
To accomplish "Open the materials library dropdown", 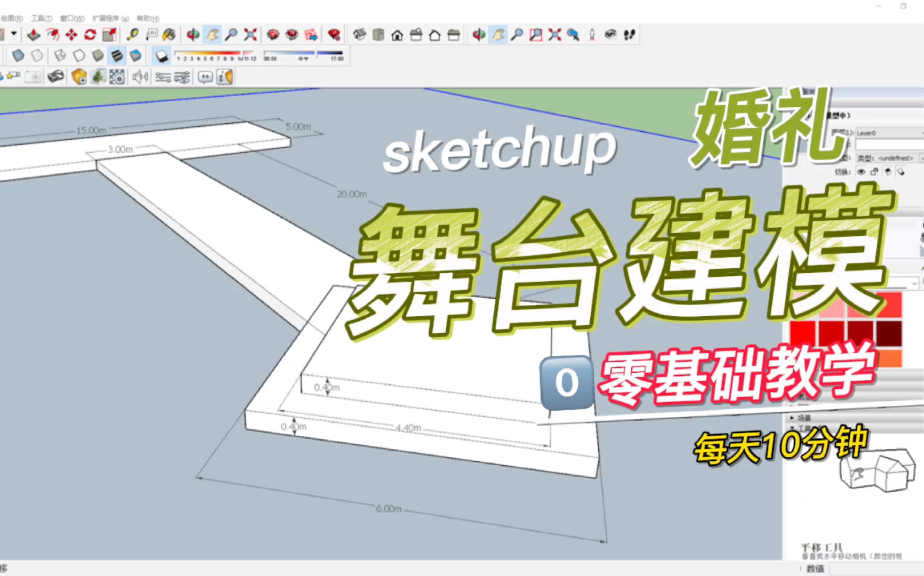I will click(914, 283).
